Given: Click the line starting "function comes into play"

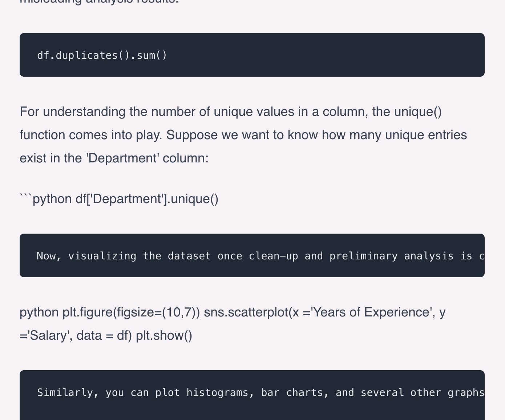Looking at the screenshot, I should click(243, 135).
